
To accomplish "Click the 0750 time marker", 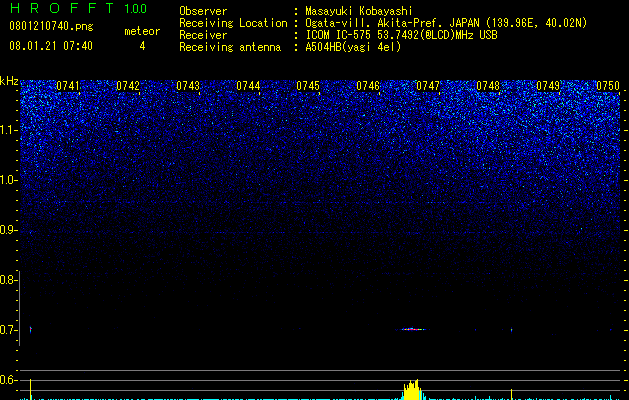I will pos(608,86).
